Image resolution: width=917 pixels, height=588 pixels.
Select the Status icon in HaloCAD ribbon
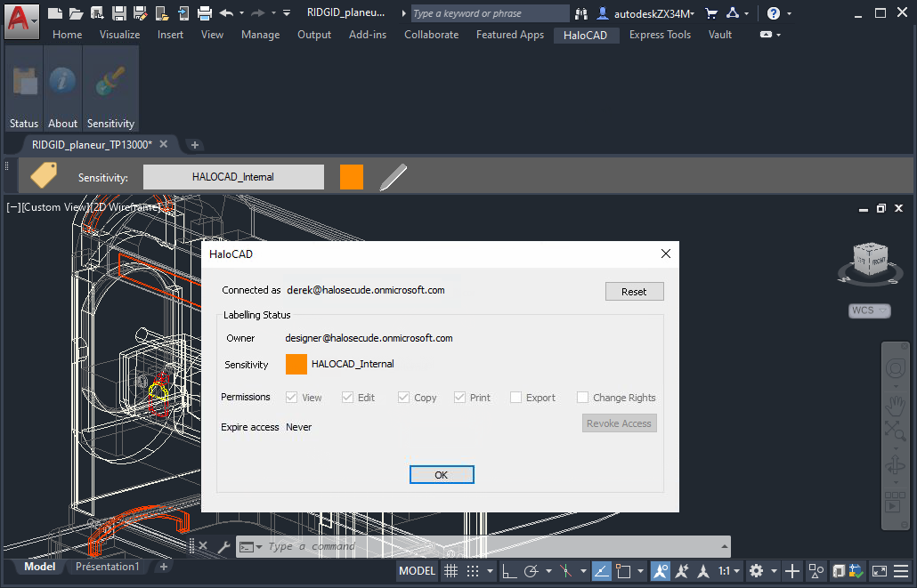pyautogui.click(x=23, y=85)
